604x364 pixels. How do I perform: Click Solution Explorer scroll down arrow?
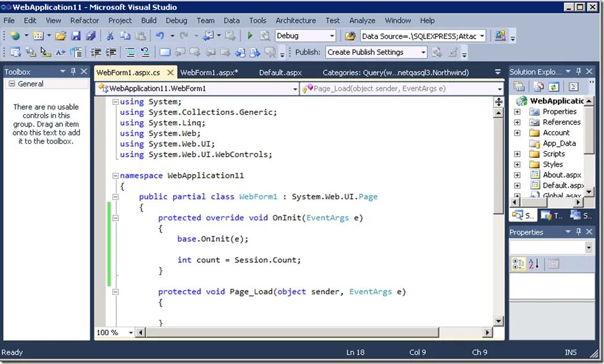pyautogui.click(x=589, y=191)
